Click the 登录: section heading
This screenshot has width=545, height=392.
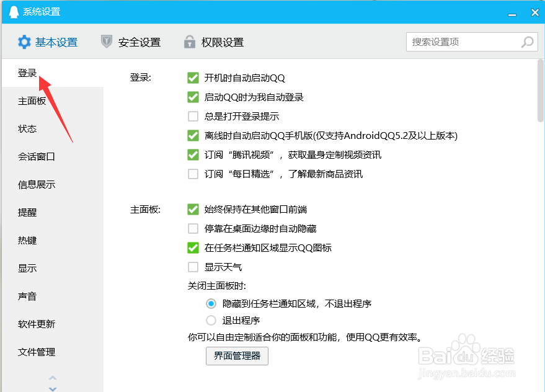pos(141,77)
